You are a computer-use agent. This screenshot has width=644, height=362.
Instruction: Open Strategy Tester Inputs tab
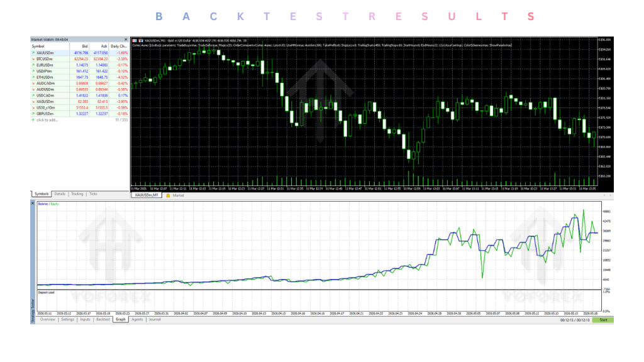coord(85,319)
